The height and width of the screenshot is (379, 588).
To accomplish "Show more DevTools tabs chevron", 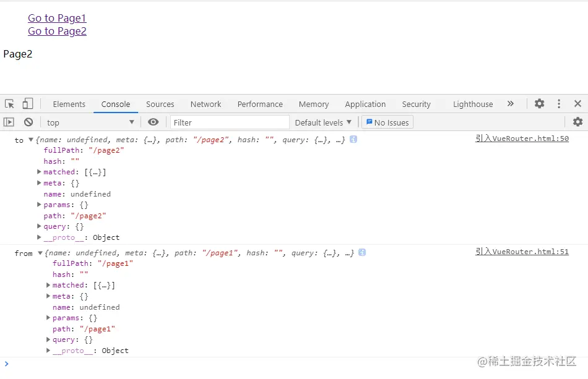I will tap(511, 104).
